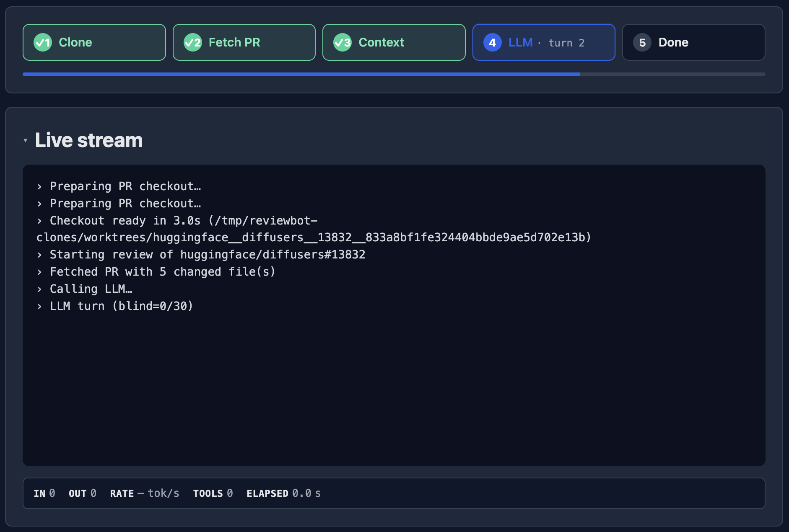Select the LLM turn 2 pipeline step
The image size is (789, 532).
tap(544, 42)
